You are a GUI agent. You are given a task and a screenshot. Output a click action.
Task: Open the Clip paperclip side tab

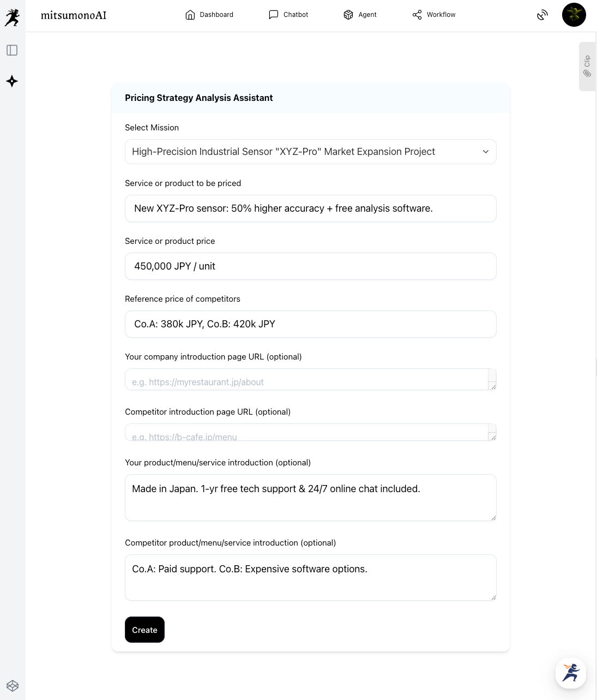(x=587, y=66)
